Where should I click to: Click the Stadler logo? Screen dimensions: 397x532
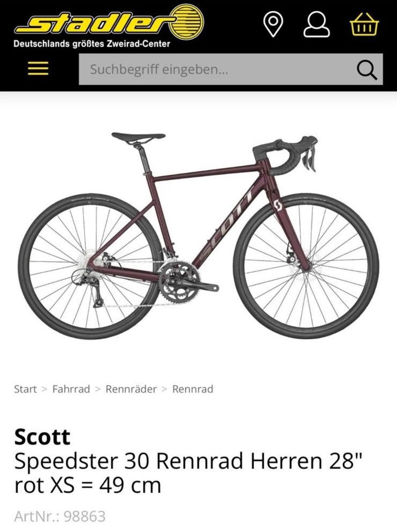(109, 22)
